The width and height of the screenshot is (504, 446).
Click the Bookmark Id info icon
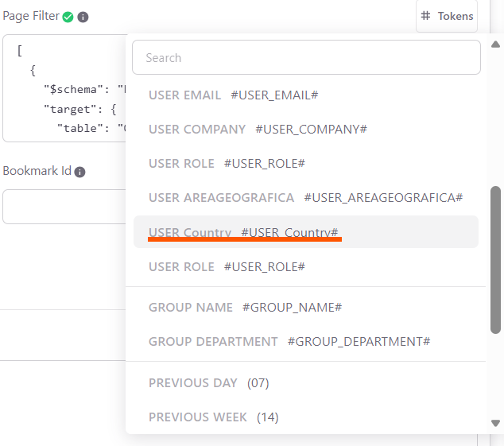[79, 172]
